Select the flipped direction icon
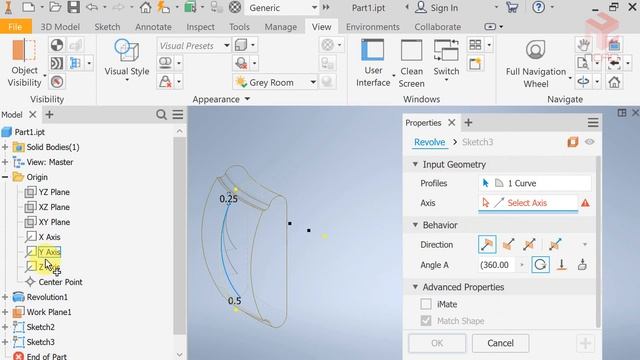This screenshot has width=640, height=360. pos(508,244)
